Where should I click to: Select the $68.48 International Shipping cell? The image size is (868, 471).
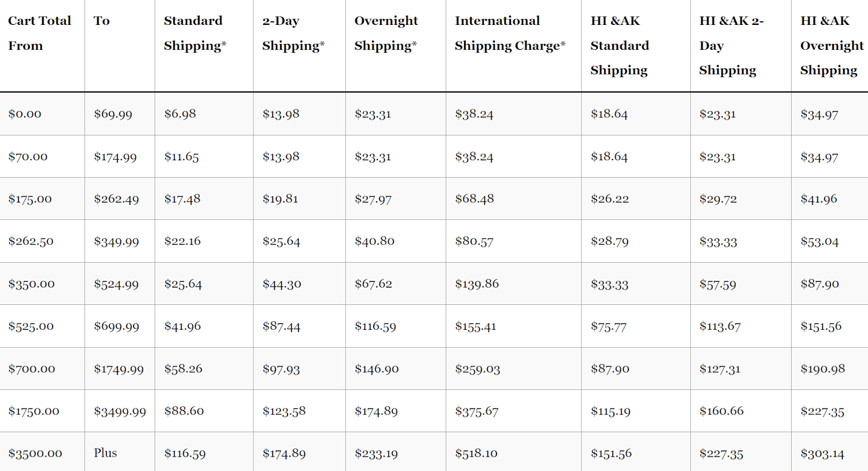[474, 199]
